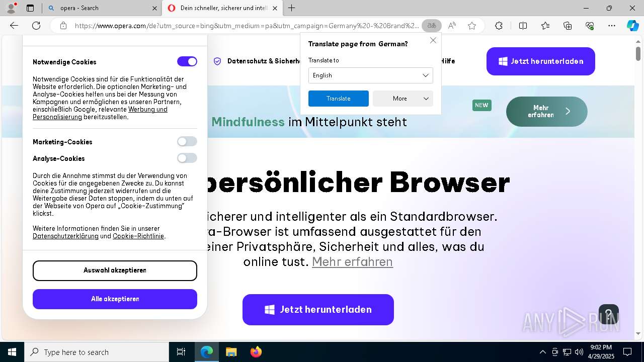Click the Mehr erfahren banner button

547,112
